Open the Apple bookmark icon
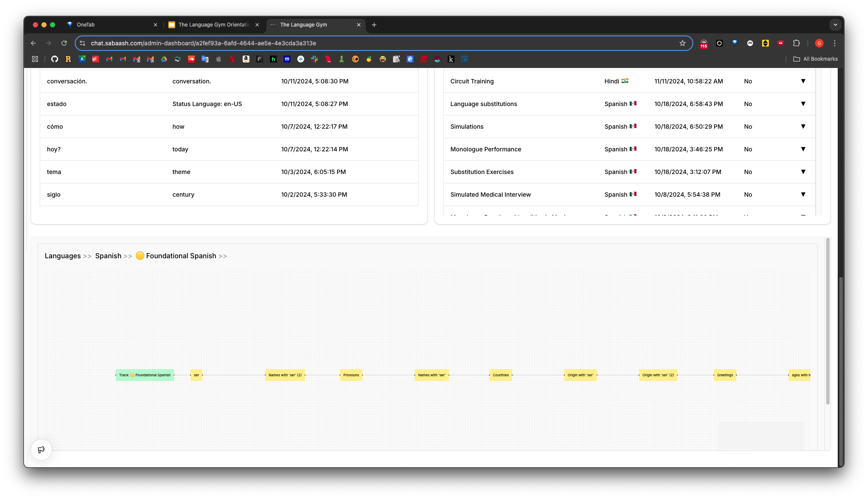This screenshot has width=868, height=499. [219, 59]
